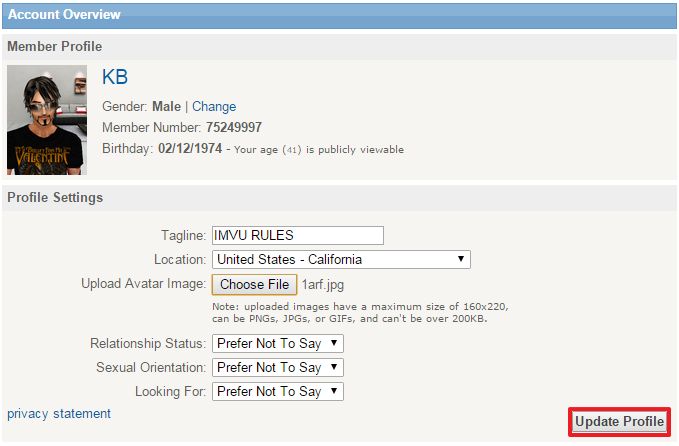
Task: Click the Upload Avatar Image label
Action: point(143,284)
